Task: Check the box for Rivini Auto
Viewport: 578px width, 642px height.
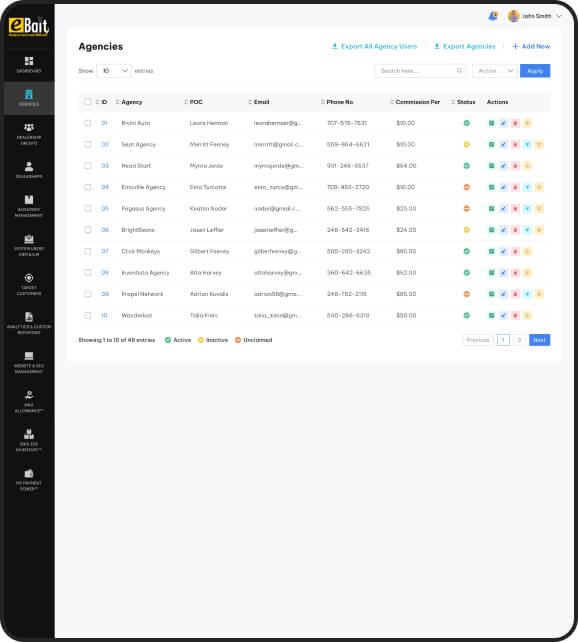Action: (x=88, y=123)
